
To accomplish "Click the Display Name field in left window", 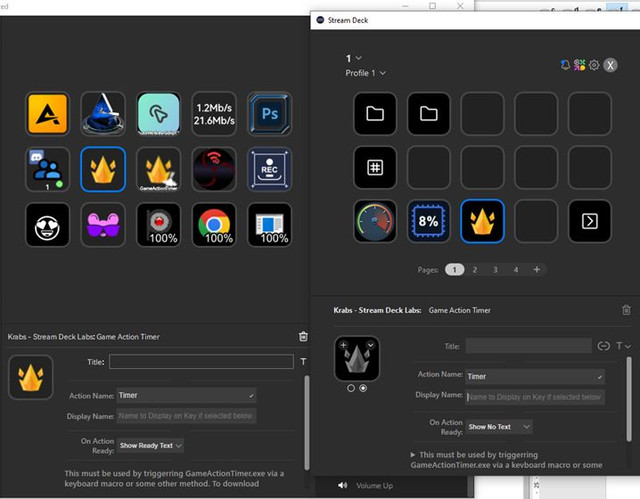I will (187, 416).
